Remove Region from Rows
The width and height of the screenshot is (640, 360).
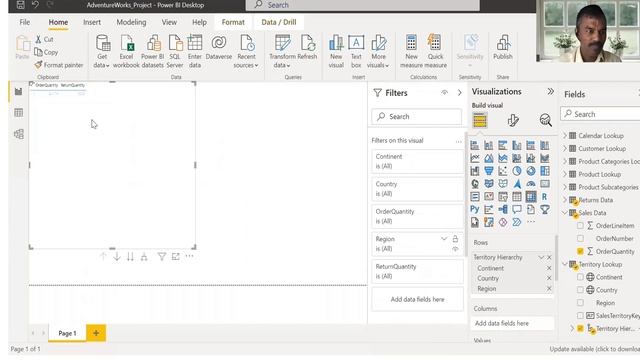(549, 289)
